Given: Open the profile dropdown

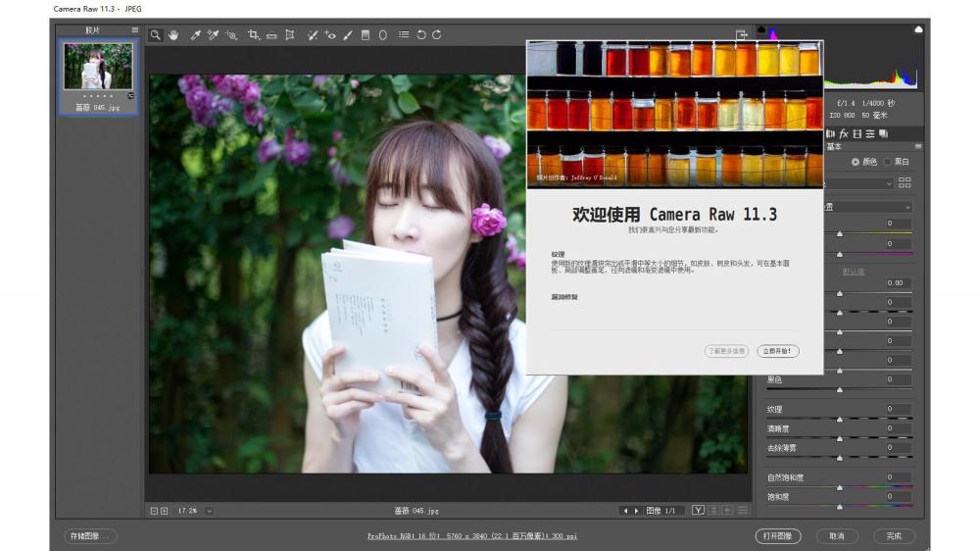Looking at the screenshot, I should [x=859, y=182].
